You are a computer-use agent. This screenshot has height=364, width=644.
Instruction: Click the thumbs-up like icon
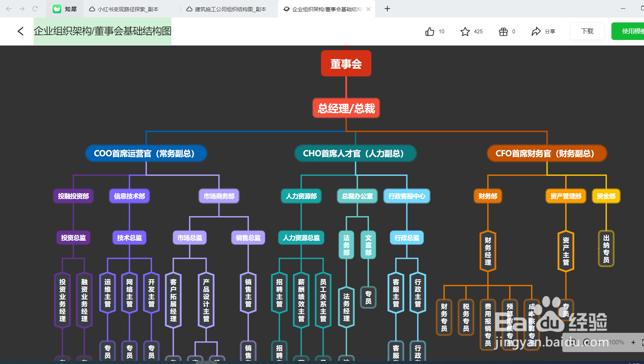coord(430,32)
